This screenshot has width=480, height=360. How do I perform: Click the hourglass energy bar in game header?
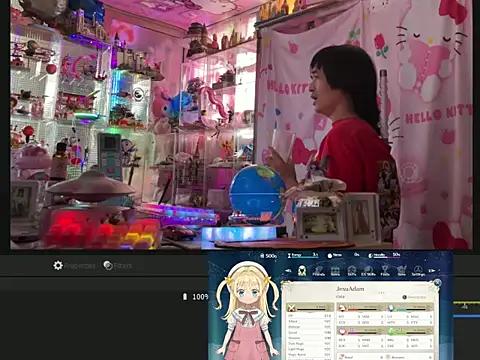pyautogui.click(x=302, y=255)
